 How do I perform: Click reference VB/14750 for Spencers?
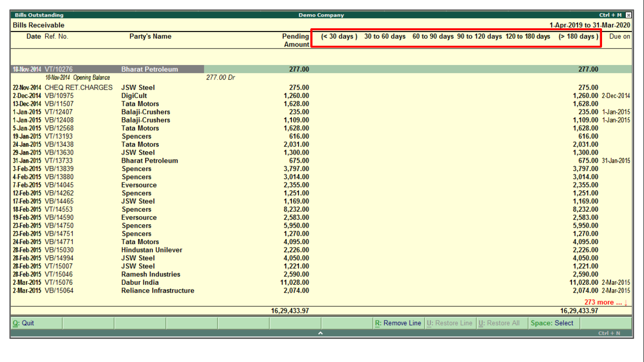coord(59,226)
